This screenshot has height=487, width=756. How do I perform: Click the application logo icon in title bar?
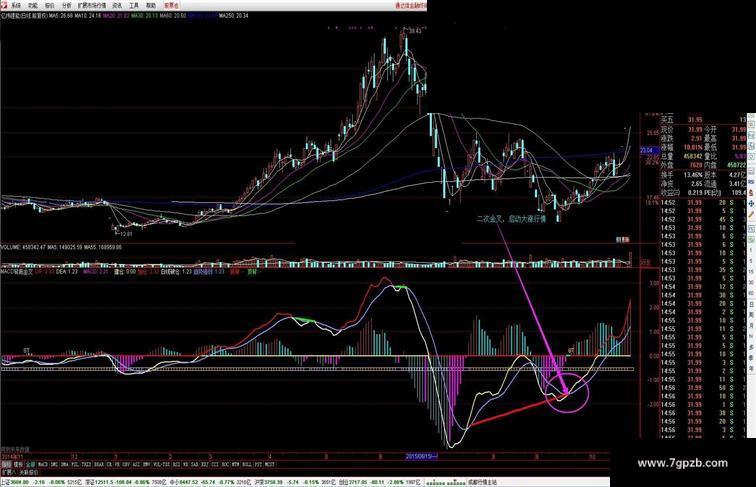coord(4,5)
